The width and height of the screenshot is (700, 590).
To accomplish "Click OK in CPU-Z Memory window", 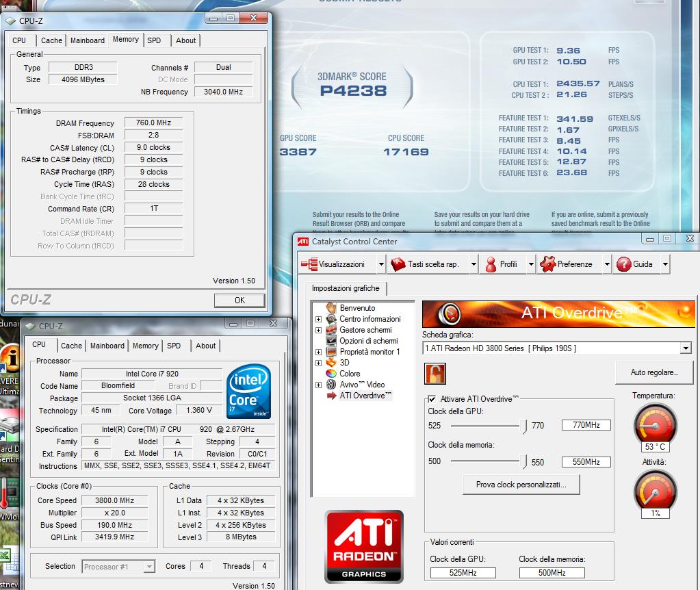I will coord(239,300).
